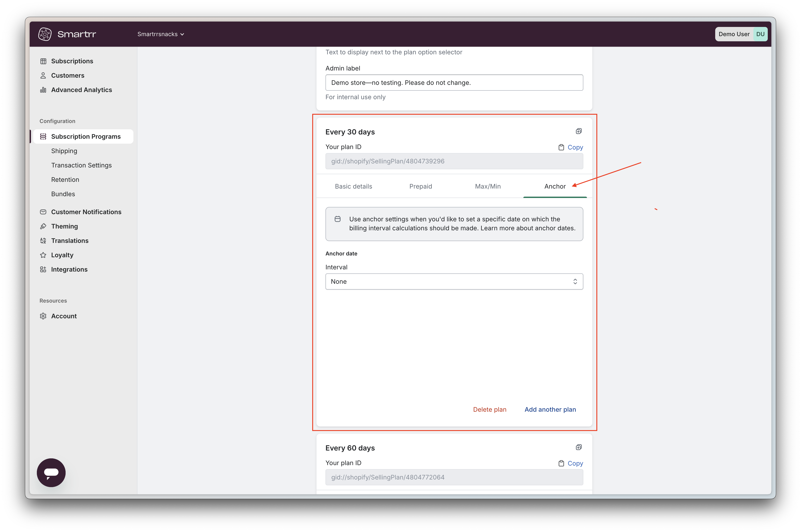The image size is (801, 532).
Task: Open the Demo User account menu
Action: [x=741, y=34]
